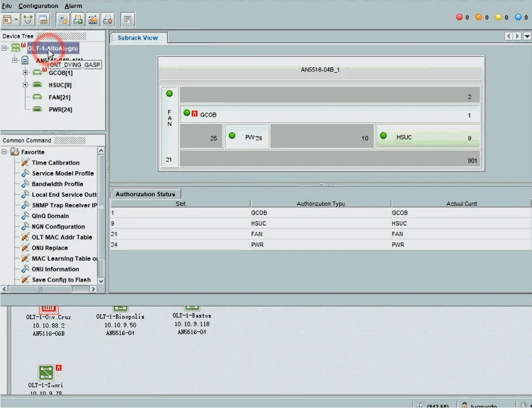Click the toolbar device icon with green check
The width and height of the screenshot is (532, 408).
click(78, 19)
